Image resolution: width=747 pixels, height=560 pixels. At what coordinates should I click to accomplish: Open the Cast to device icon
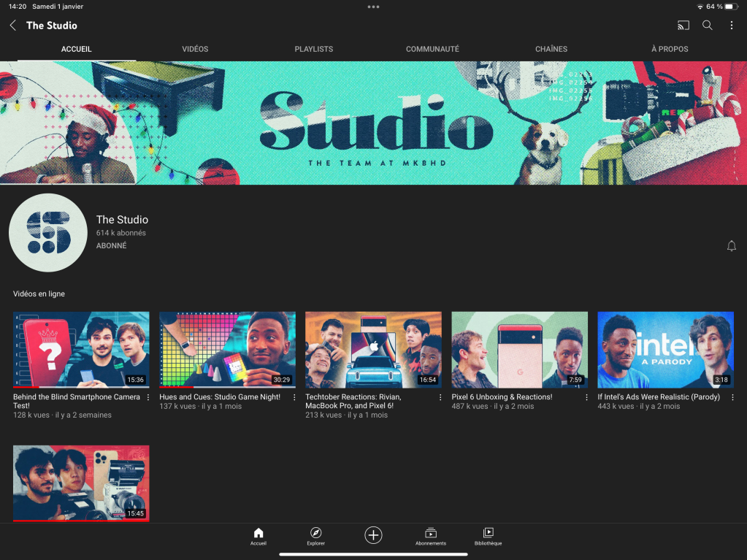[683, 26]
